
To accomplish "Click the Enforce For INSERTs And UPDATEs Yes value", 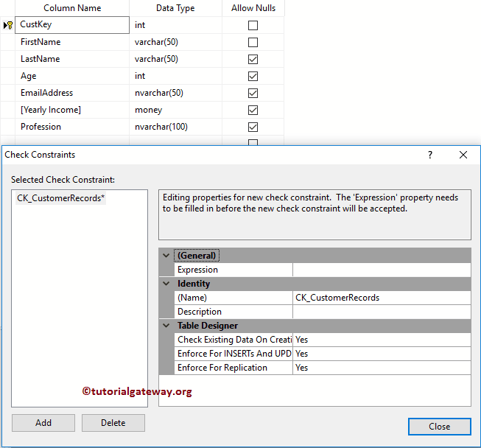I will (382, 354).
